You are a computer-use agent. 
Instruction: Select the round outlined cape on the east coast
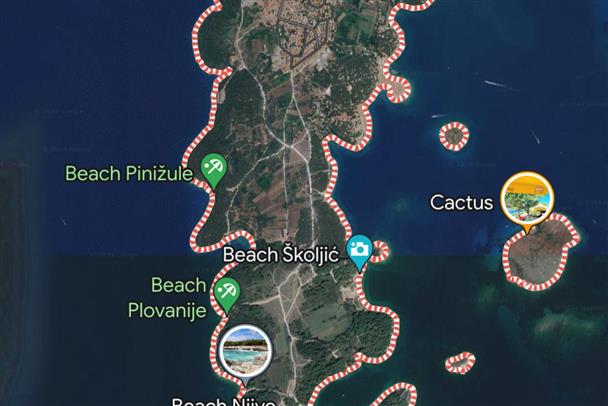(398, 89)
